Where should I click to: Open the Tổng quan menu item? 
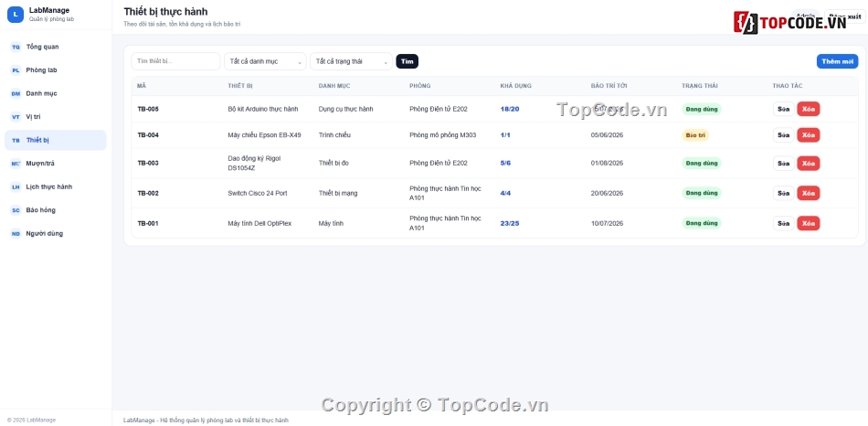(56, 48)
